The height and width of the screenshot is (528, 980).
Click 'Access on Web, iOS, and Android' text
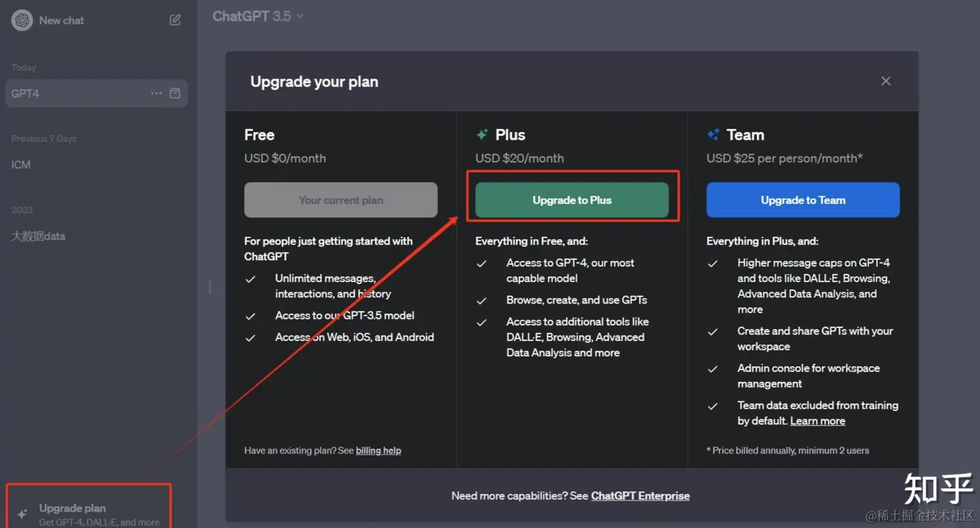click(355, 337)
